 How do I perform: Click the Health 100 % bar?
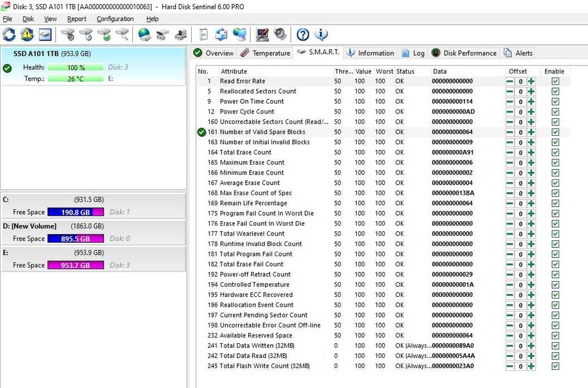pyautogui.click(x=76, y=68)
